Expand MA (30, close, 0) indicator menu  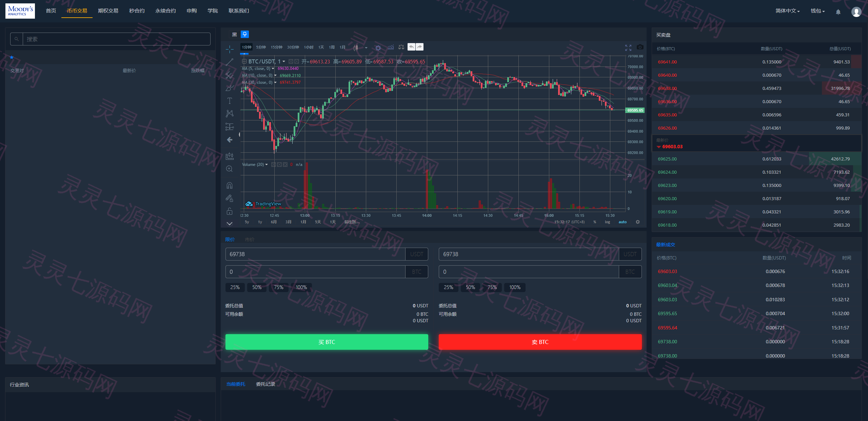[275, 82]
